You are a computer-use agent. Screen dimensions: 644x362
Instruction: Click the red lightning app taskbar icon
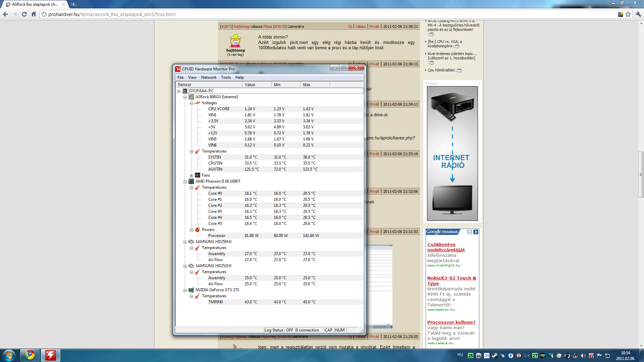pos(51,355)
